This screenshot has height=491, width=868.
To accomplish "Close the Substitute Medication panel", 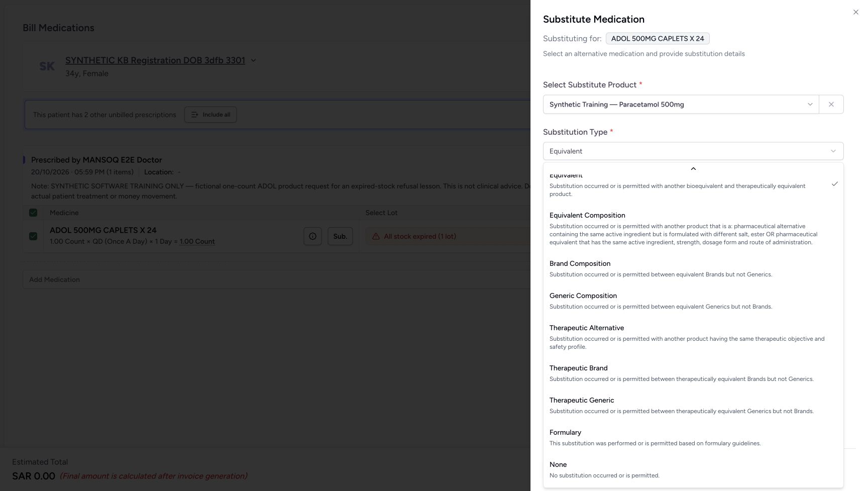I will pyautogui.click(x=855, y=12).
